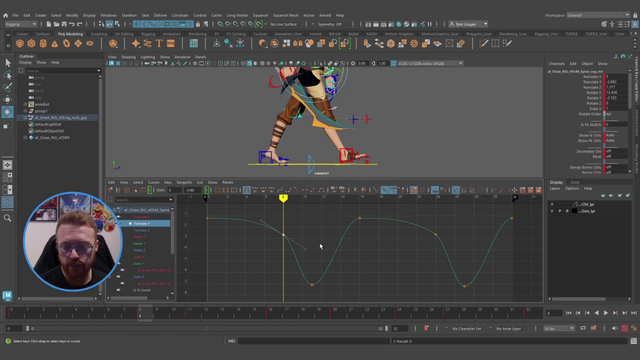640x360 pixels.
Task: Toggle visibility of Ctrl_lyr display layer
Action: [x=552, y=204]
